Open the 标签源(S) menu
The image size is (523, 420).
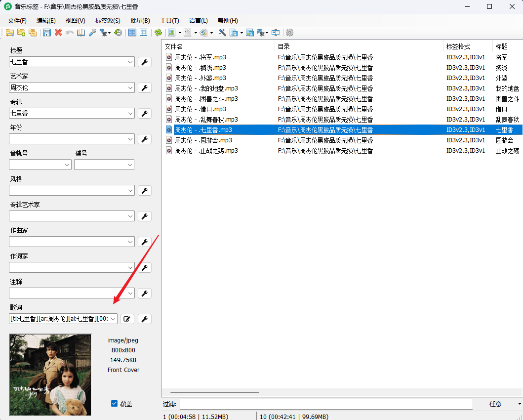(108, 21)
